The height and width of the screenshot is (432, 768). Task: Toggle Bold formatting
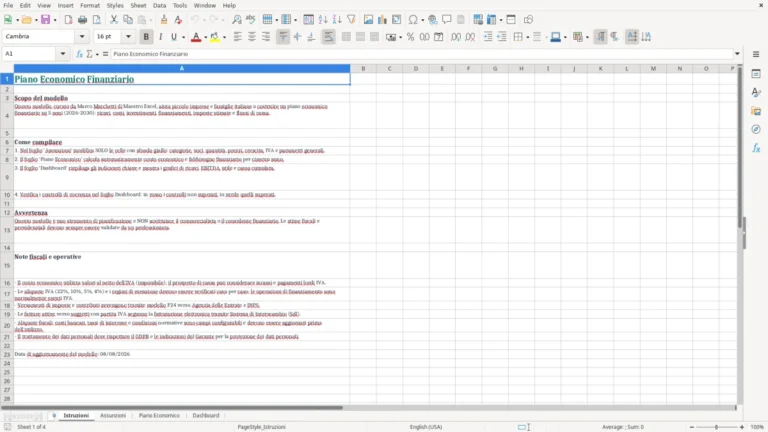[146, 37]
